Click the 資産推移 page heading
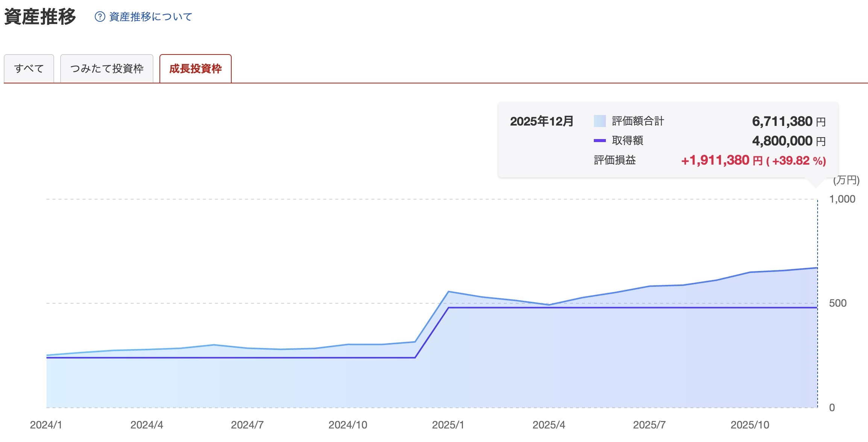The height and width of the screenshot is (442, 868). (x=40, y=17)
